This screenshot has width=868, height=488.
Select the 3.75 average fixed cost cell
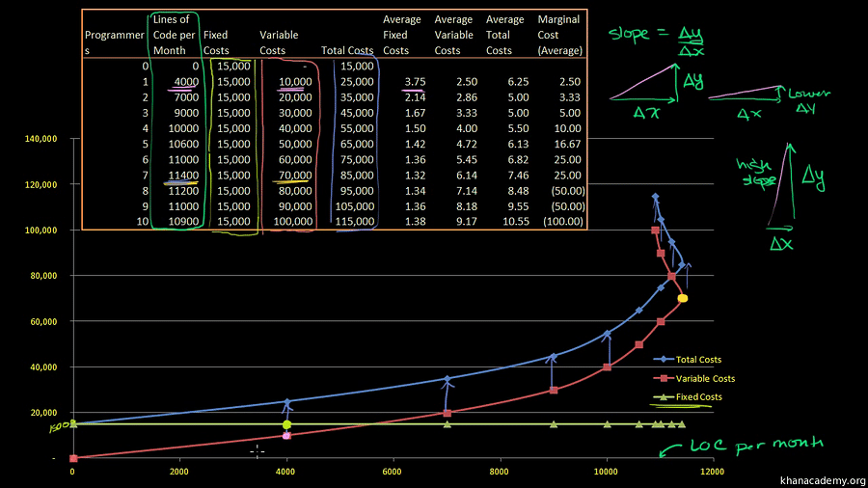coord(415,82)
